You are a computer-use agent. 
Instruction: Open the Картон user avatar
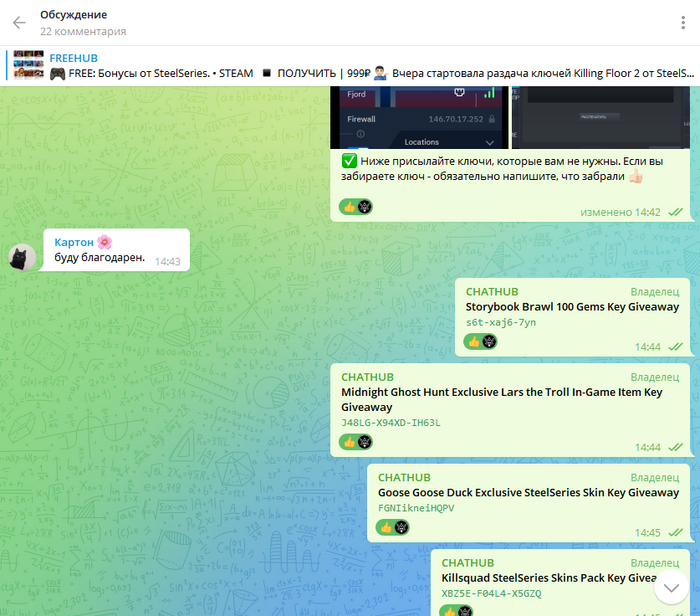coord(22,257)
